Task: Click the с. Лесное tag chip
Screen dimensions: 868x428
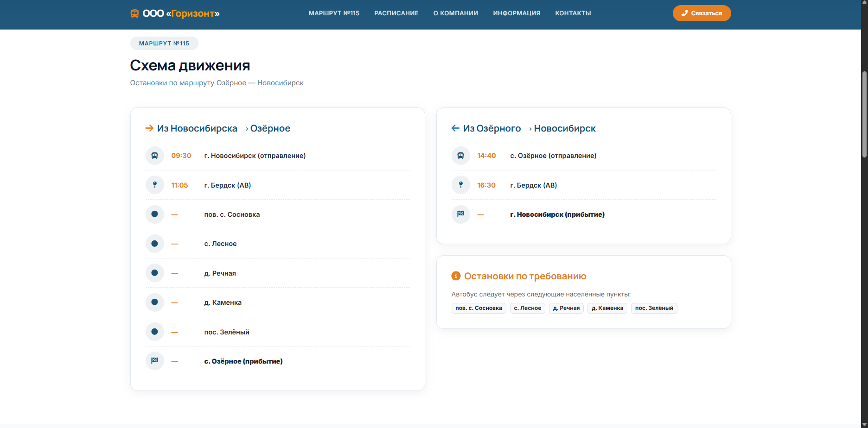Action: 528,308
